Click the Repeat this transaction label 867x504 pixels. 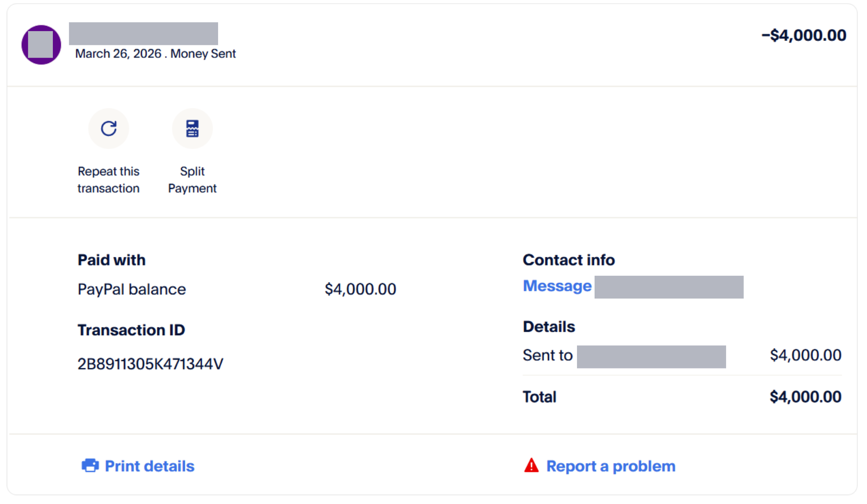pos(109,180)
